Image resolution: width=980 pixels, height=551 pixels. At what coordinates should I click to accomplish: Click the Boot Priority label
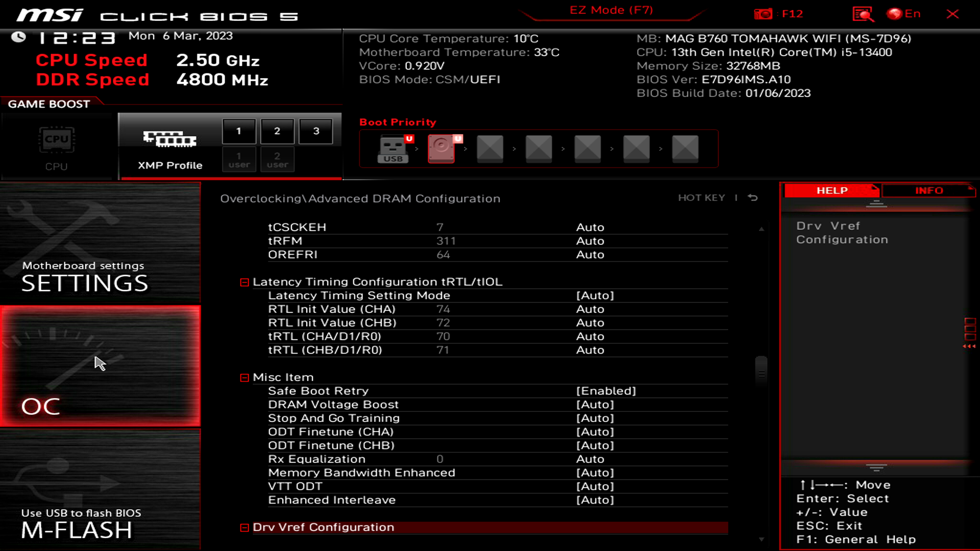(398, 122)
